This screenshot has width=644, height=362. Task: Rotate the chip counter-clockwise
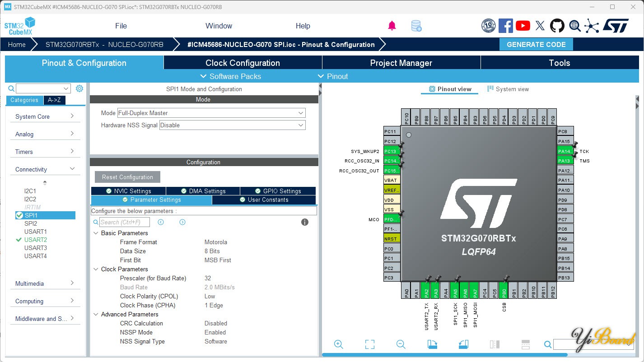[x=463, y=344]
